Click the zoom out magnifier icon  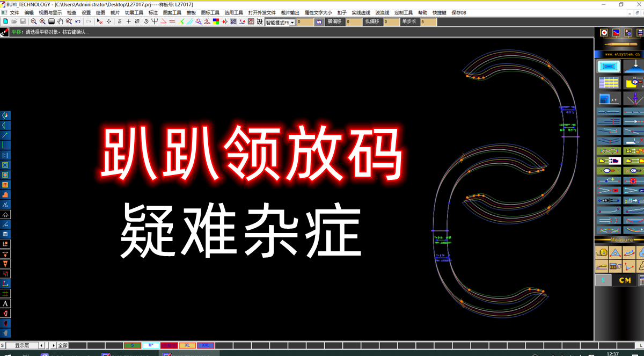pyautogui.click(x=34, y=21)
